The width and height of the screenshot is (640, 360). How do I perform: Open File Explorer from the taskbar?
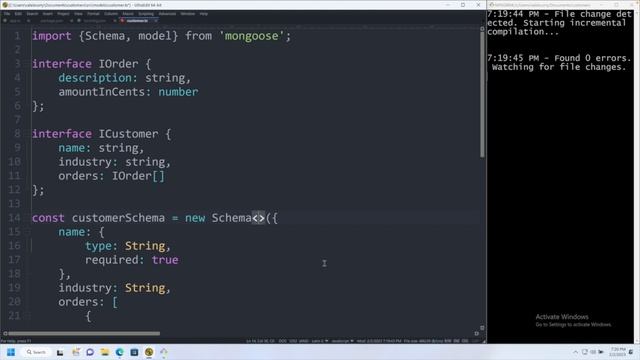(x=104, y=352)
